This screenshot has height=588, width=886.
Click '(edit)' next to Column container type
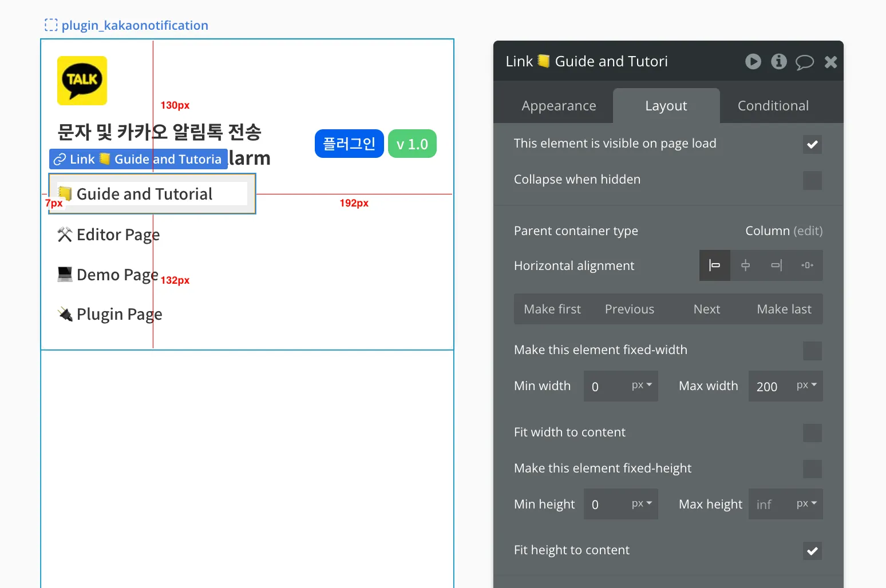click(x=808, y=231)
